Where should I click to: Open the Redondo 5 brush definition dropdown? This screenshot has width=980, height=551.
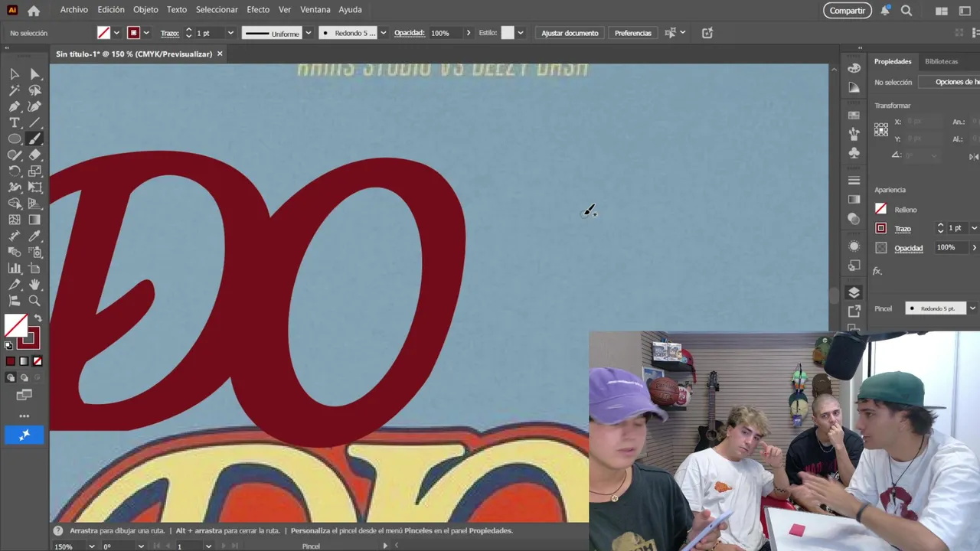[383, 33]
